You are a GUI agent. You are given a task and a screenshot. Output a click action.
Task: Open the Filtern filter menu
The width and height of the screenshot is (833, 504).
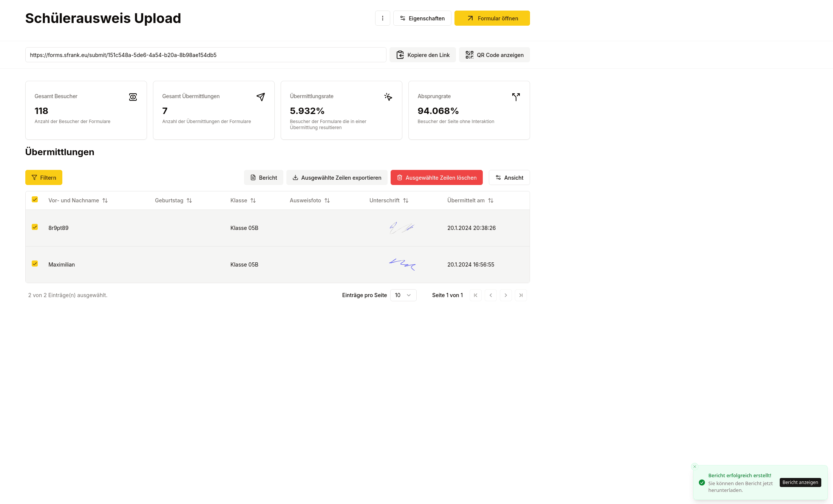[x=44, y=177]
